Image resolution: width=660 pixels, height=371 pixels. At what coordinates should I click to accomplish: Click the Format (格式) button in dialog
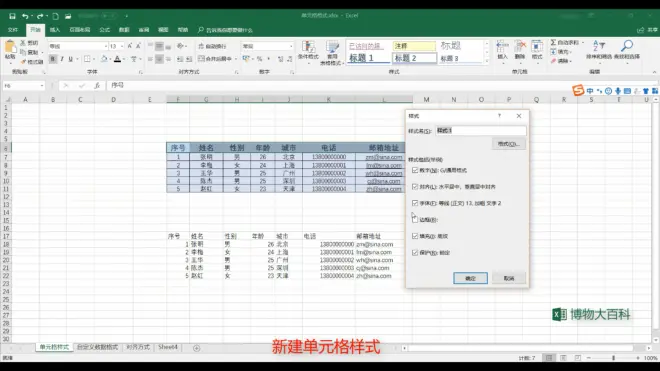coord(508,144)
